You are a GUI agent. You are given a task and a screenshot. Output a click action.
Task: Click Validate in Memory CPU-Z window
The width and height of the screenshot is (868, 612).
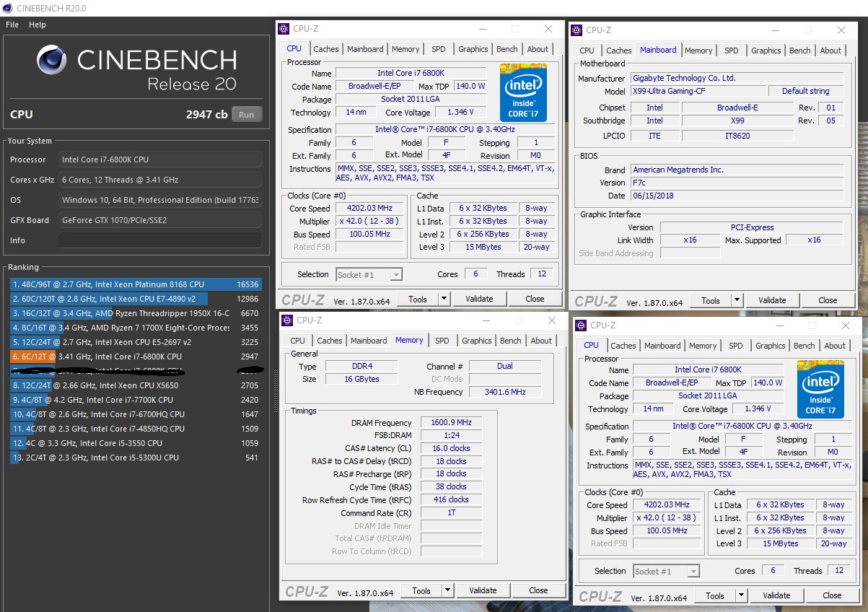click(483, 590)
